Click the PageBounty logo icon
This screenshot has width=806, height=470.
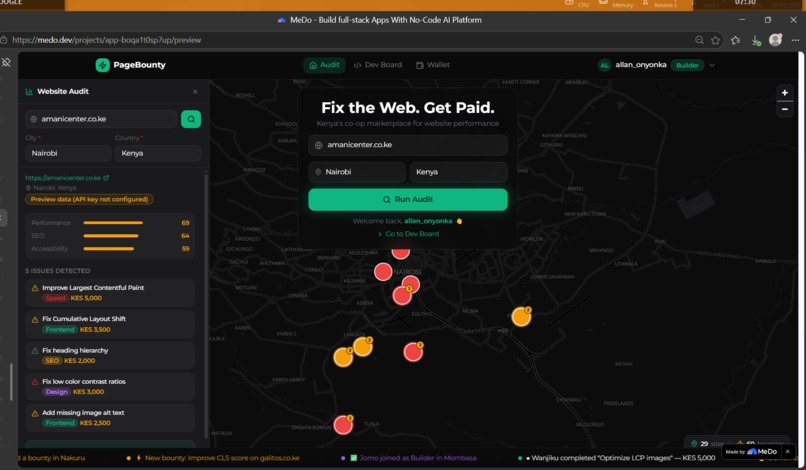coord(102,65)
